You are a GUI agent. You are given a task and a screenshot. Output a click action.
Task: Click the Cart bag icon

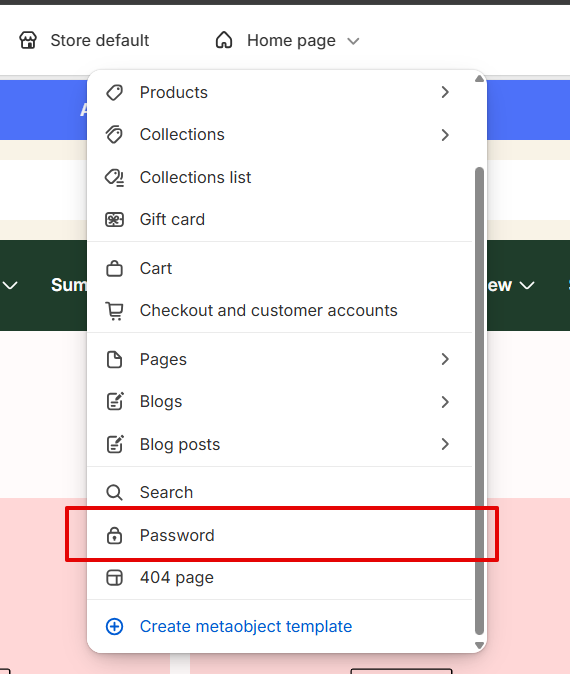[x=114, y=269]
